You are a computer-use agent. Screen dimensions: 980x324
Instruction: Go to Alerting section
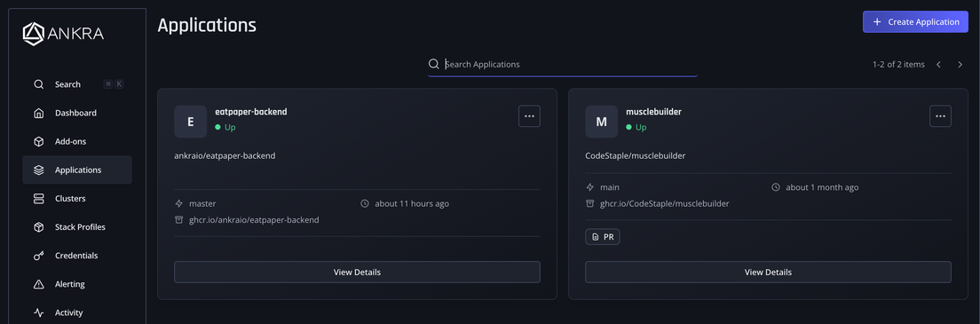77,284
